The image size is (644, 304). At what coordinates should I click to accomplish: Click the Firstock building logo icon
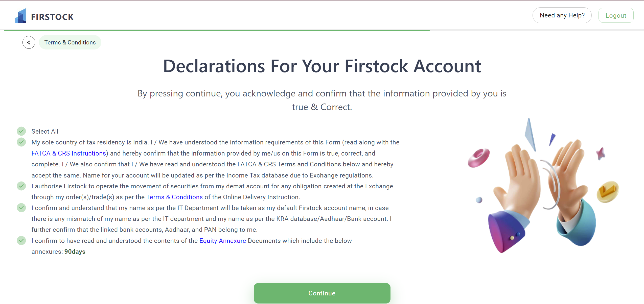coord(21,16)
